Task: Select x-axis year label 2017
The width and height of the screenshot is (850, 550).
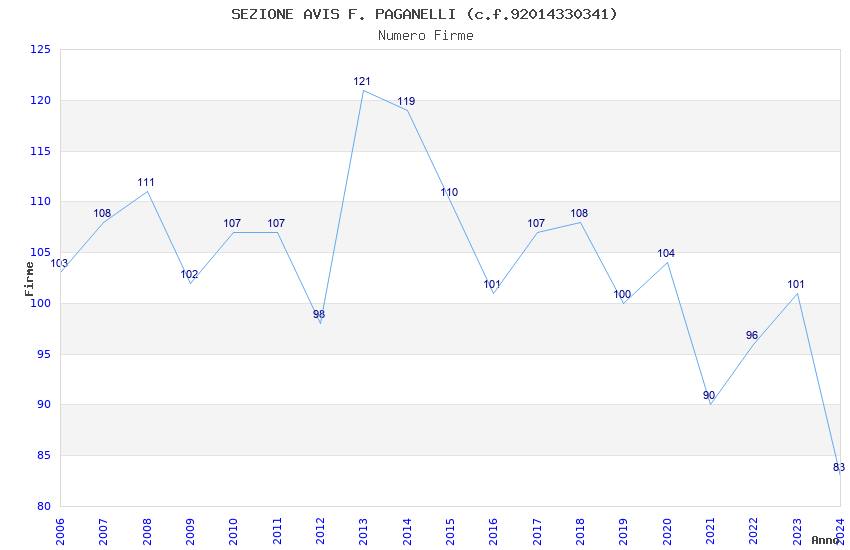Action: [x=537, y=531]
